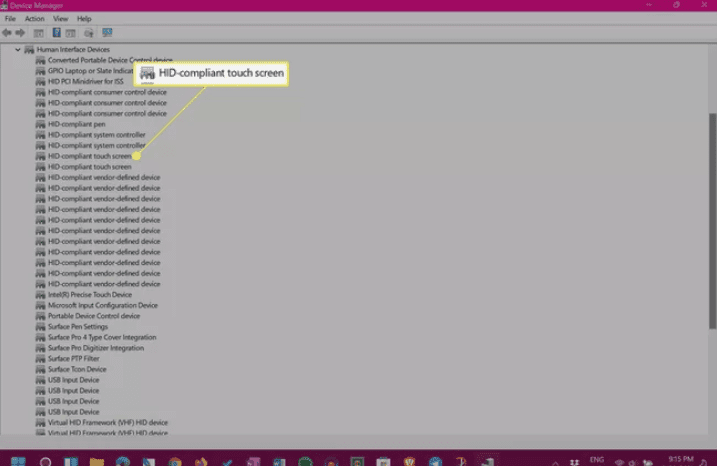Image resolution: width=717 pixels, height=466 pixels.
Task: Open the View menu
Action: tap(60, 18)
